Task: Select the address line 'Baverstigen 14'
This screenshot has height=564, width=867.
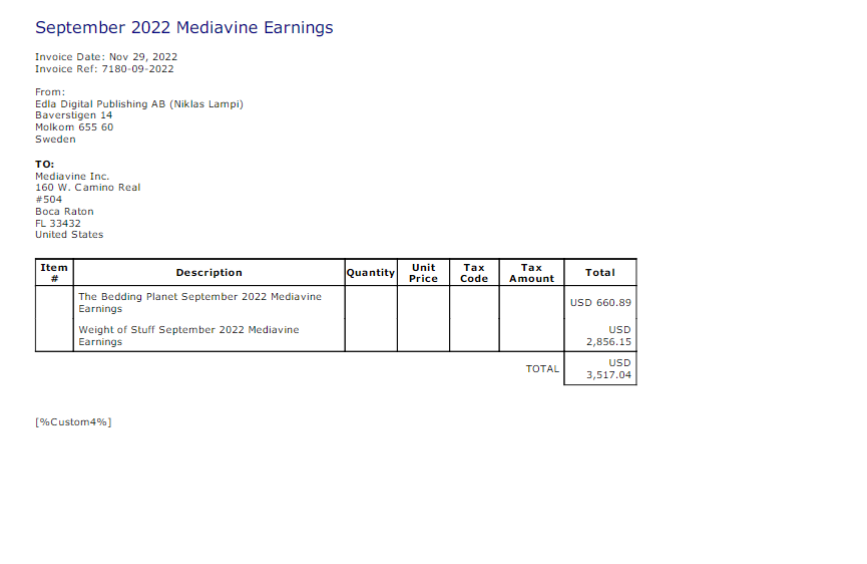Action: tap(74, 116)
